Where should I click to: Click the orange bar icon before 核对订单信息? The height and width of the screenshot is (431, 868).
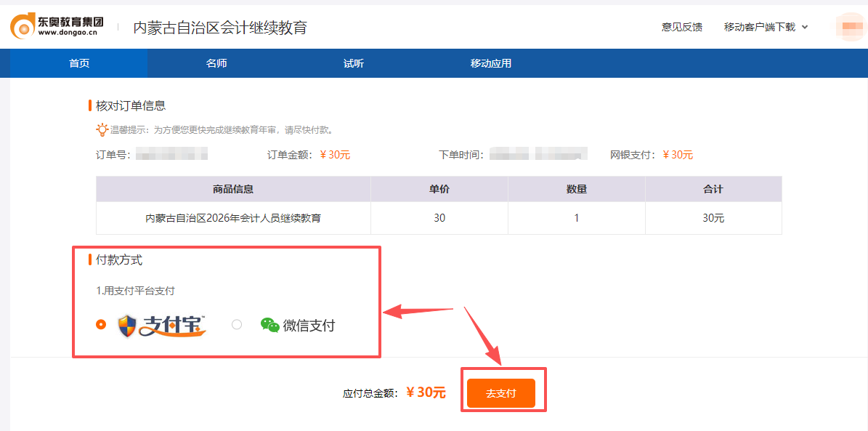89,104
